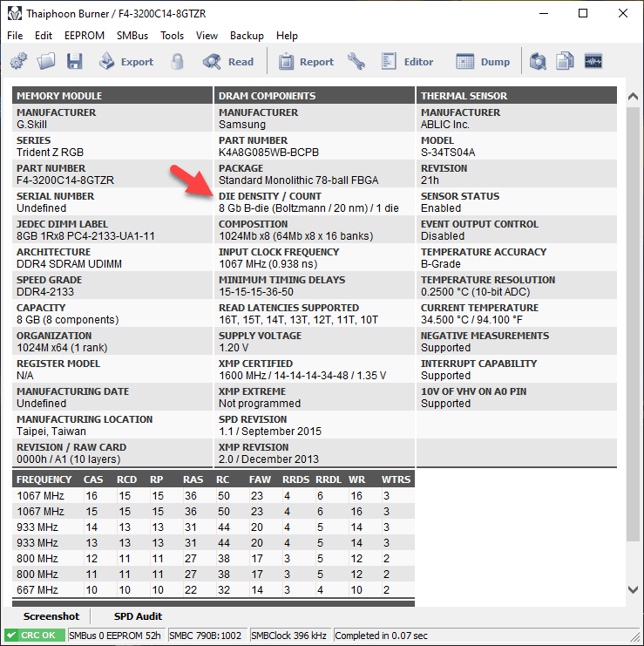Click the copy documents icon
Image resolution: width=644 pixels, height=646 pixels.
coord(565,61)
